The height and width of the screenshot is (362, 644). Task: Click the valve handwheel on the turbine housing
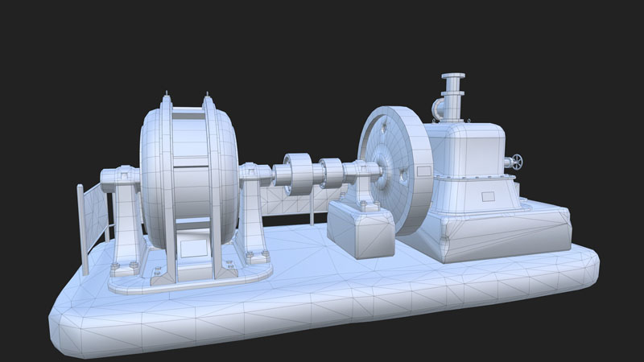click(515, 162)
